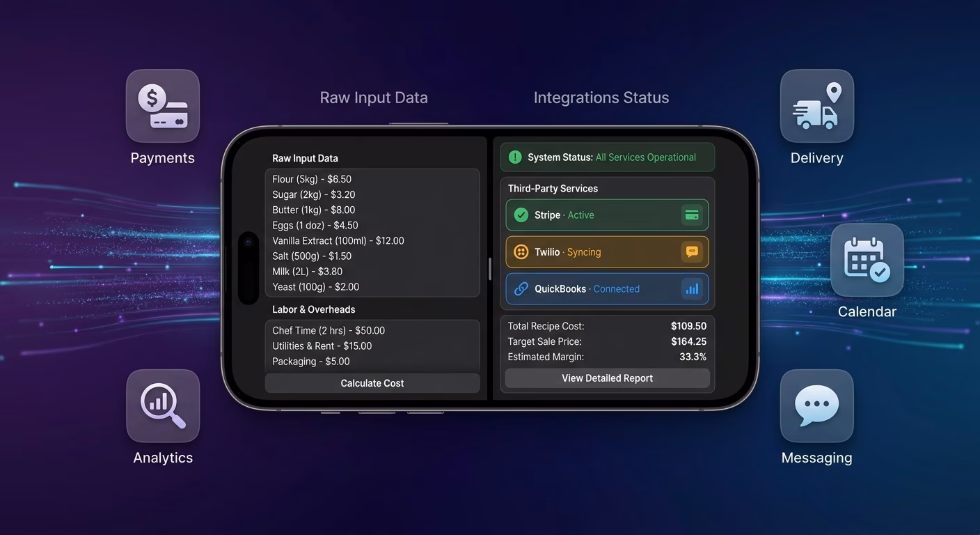This screenshot has width=980, height=535.
Task: Click the Sugar (2kg) - $3.20 line
Action: (x=314, y=194)
